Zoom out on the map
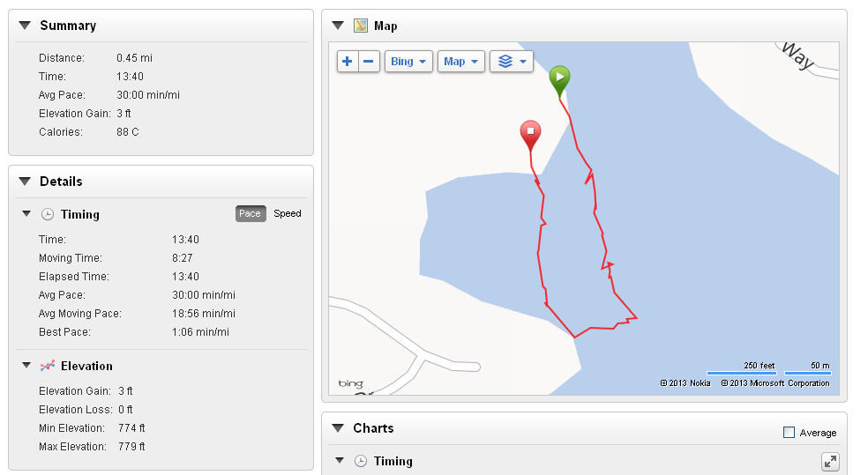The image size is (868, 475). 369,62
